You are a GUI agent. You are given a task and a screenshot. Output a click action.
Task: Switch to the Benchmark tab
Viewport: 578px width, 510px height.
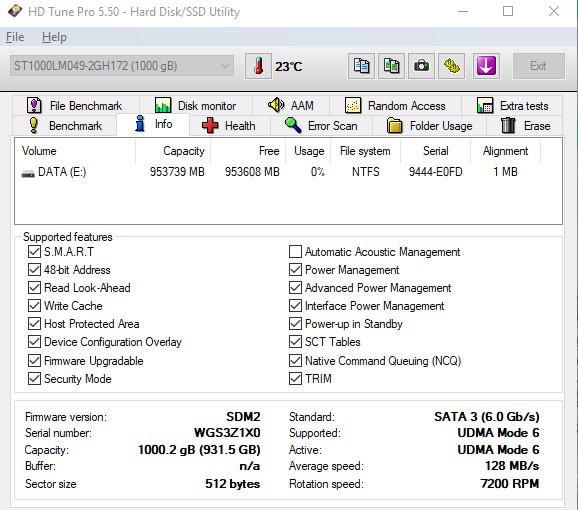pos(65,126)
